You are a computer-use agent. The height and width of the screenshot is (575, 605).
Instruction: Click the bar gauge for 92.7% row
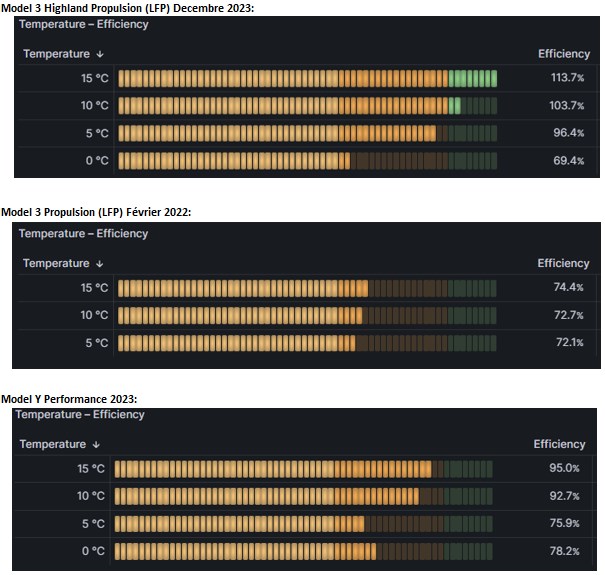pyautogui.click(x=304, y=497)
